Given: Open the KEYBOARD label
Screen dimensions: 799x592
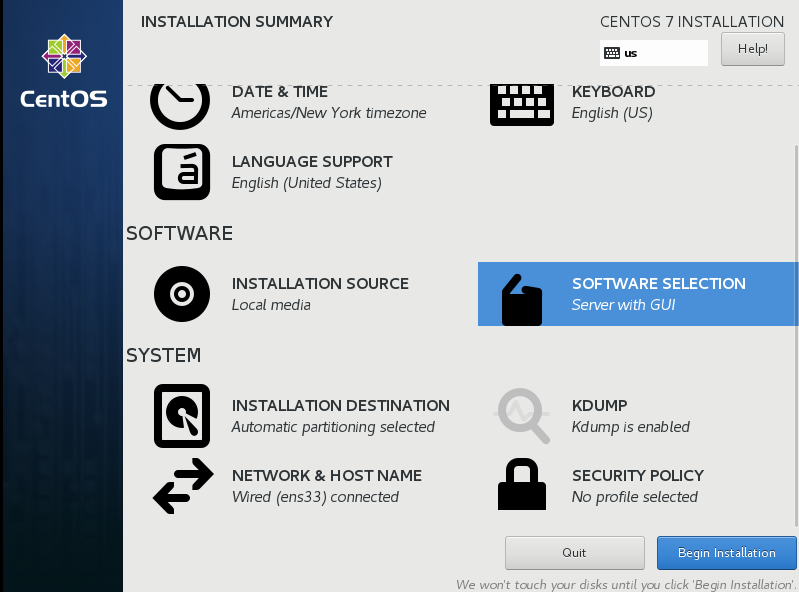Looking at the screenshot, I should pos(614,92).
